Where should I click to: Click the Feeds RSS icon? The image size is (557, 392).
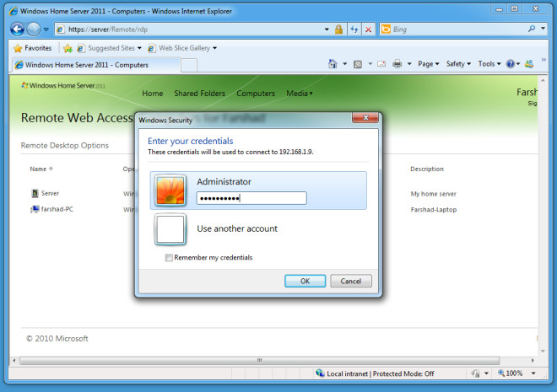point(358,64)
